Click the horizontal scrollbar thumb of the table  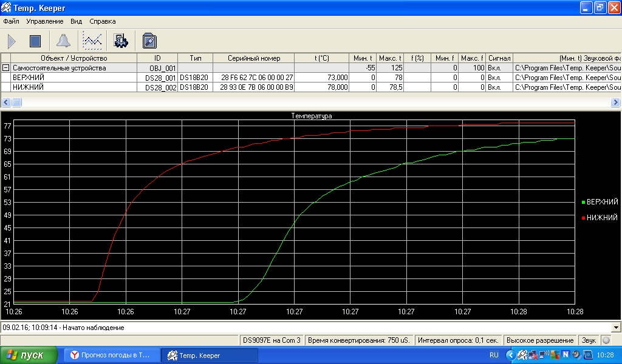(x=16, y=102)
